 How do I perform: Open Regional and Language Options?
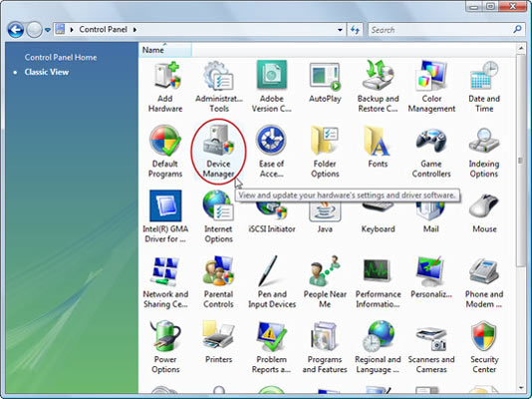(378, 347)
